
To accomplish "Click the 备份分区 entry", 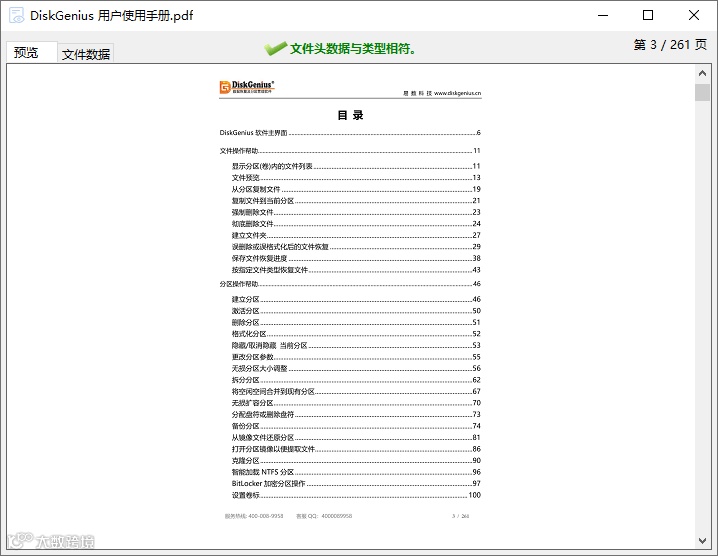I will click(x=356, y=426).
